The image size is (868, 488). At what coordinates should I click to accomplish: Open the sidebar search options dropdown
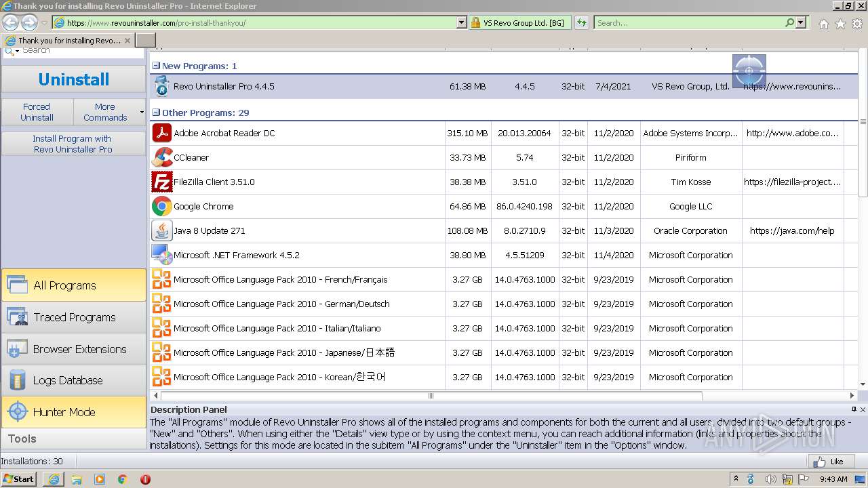[x=17, y=51]
